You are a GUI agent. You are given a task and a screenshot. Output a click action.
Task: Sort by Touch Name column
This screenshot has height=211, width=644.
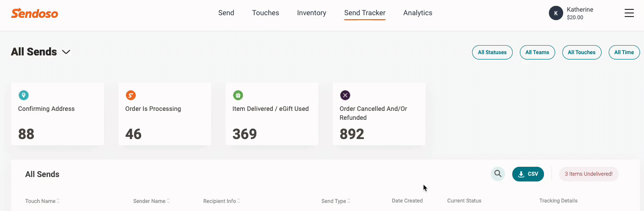pyautogui.click(x=42, y=201)
